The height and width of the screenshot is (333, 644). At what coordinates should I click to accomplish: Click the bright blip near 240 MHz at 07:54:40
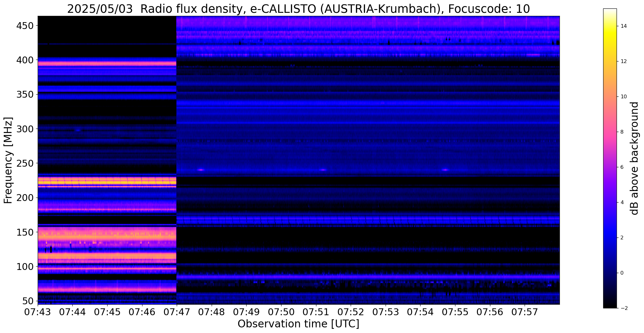[x=445, y=170]
